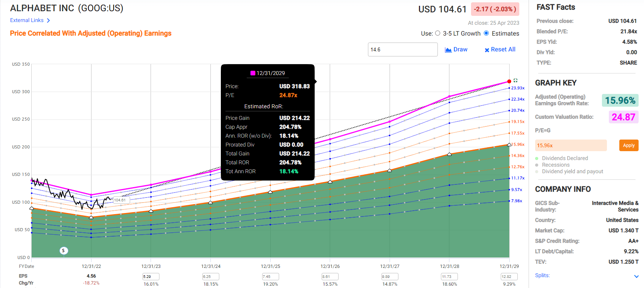Click the split marker S icon on chart

[x=63, y=251]
